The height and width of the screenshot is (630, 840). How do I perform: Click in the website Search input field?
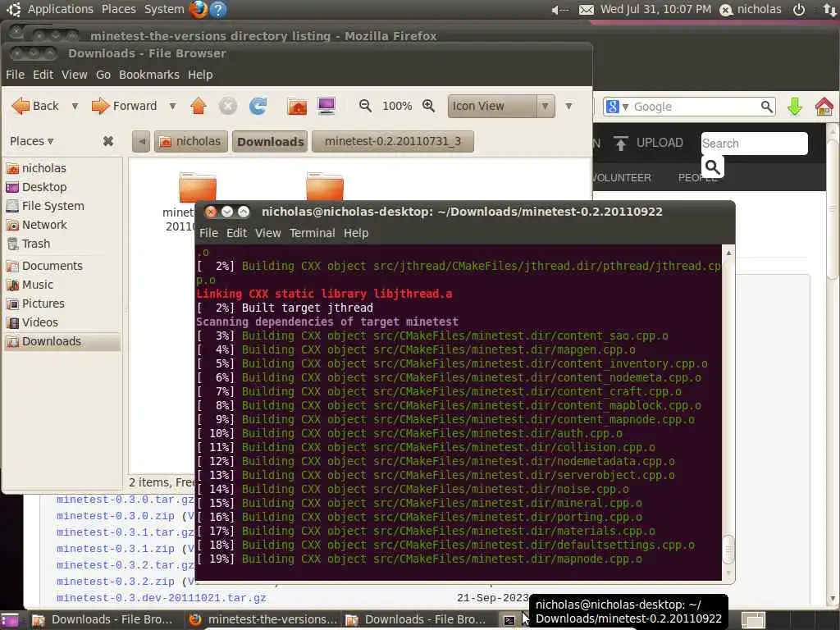point(754,144)
